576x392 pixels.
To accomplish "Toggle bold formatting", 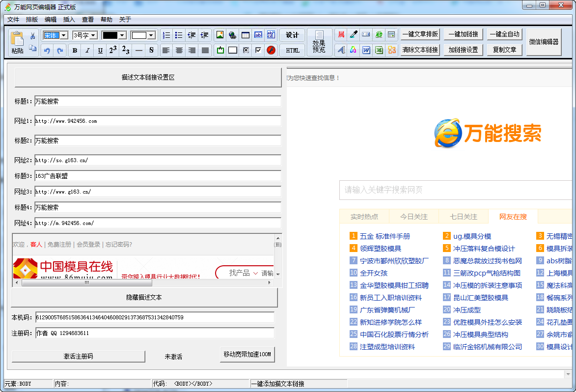I will coord(75,50).
